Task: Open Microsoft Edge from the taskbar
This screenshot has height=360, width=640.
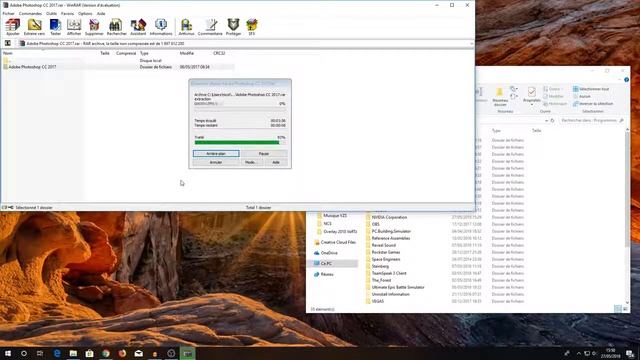Action: pos(57,353)
